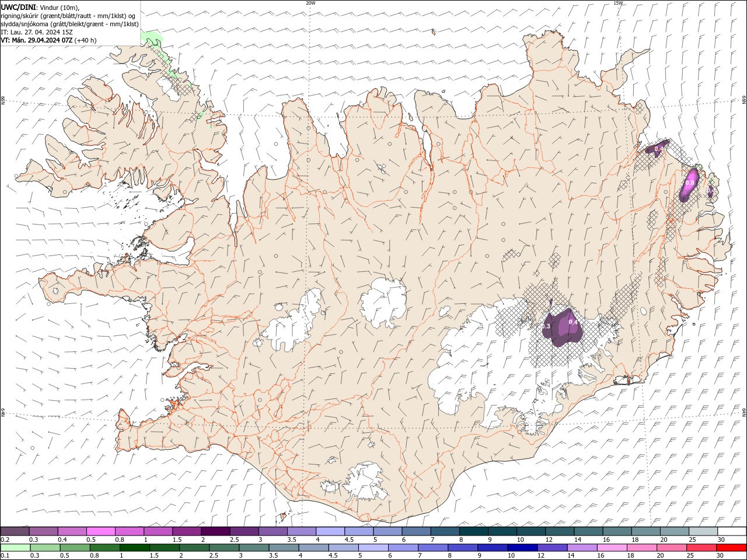Viewport: 747px width, 560px height.
Task: Select the 'slydda/snjókoma' legend description line
Action: tap(70, 24)
